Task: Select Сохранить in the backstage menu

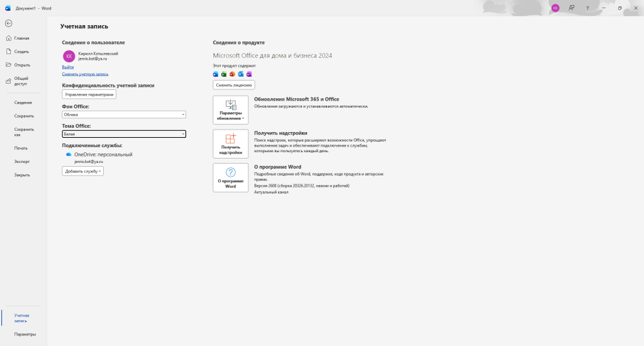Action: pos(24,116)
